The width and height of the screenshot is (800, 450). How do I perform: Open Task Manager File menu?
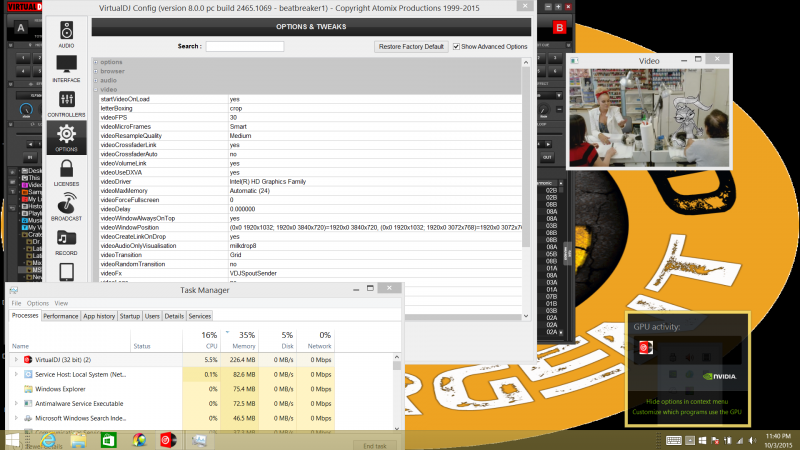coord(16,303)
